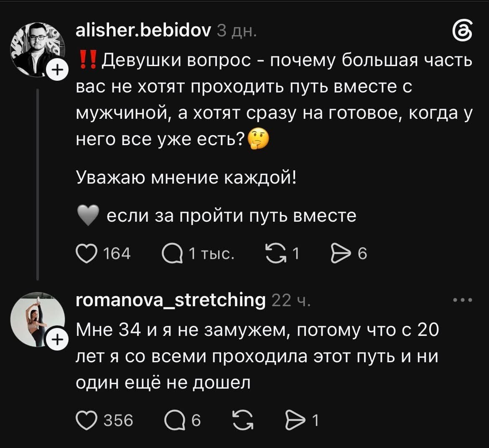
Task: Share romanova_stretching's comment via send icon
Action: click(295, 420)
